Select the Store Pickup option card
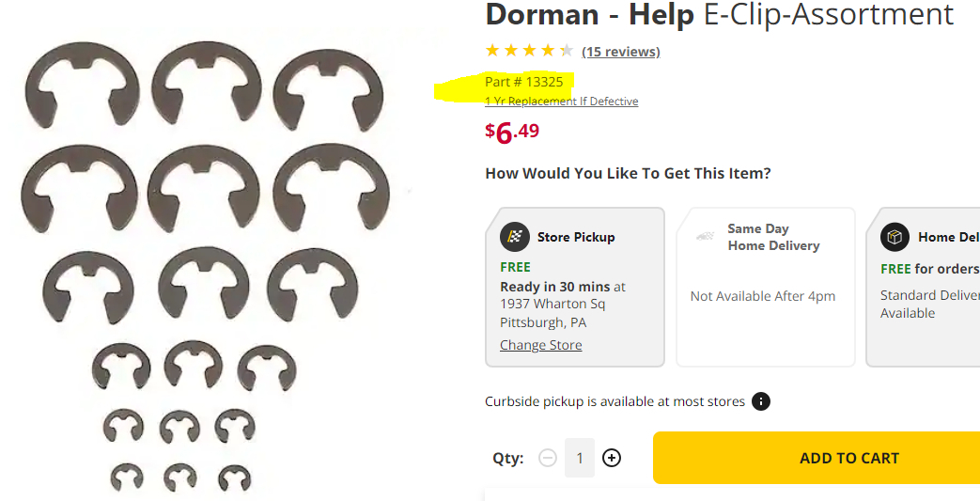This screenshot has width=980, height=501. (x=575, y=287)
